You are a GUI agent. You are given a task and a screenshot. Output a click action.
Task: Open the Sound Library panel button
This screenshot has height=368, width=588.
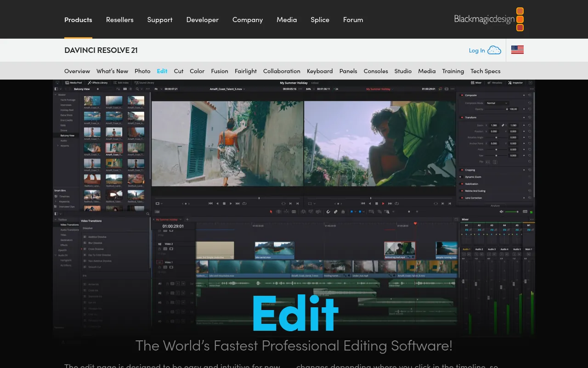(x=144, y=83)
